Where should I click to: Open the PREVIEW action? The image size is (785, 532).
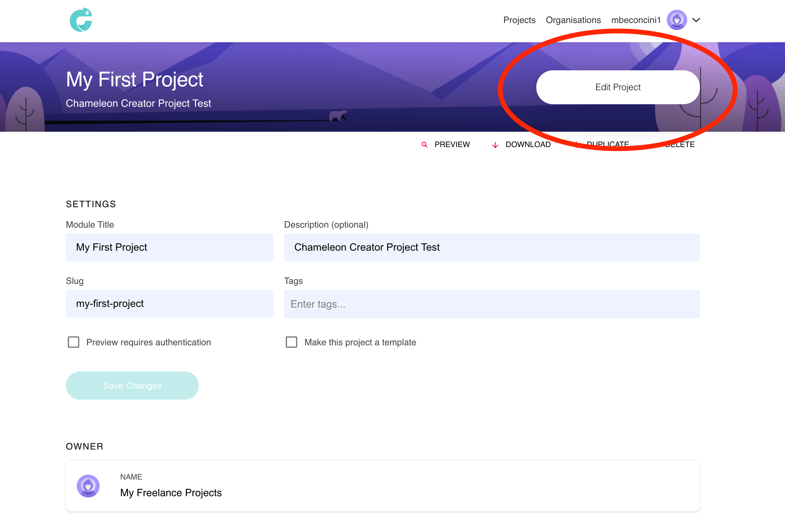pos(452,145)
